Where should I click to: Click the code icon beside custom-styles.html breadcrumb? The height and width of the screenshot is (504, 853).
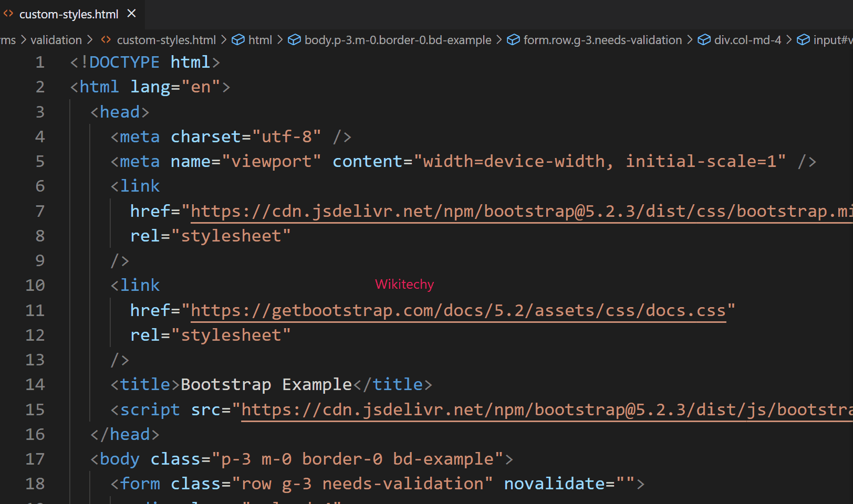point(106,39)
